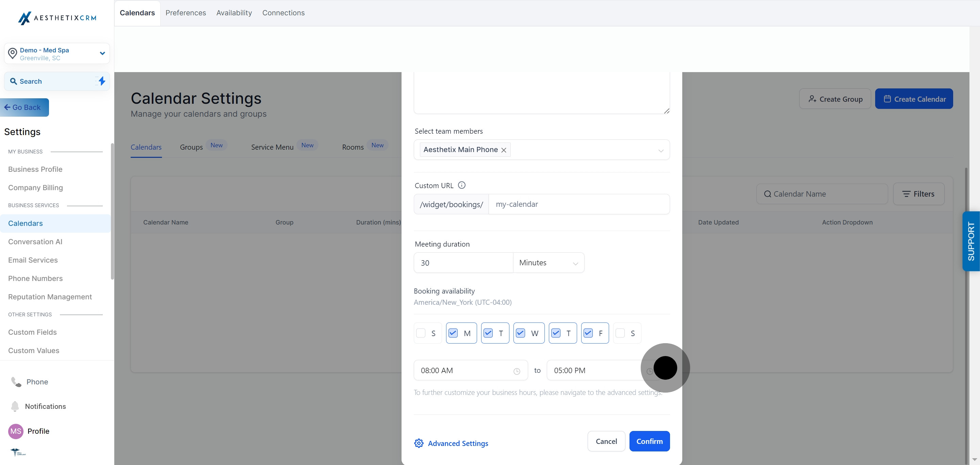980x465 pixels.
Task: Switch to the Preferences tab
Action: [186, 13]
